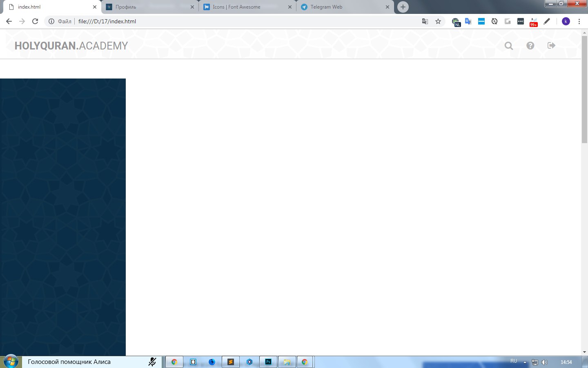Click the HOLYQURAN.ACADEMY logo

[71, 46]
